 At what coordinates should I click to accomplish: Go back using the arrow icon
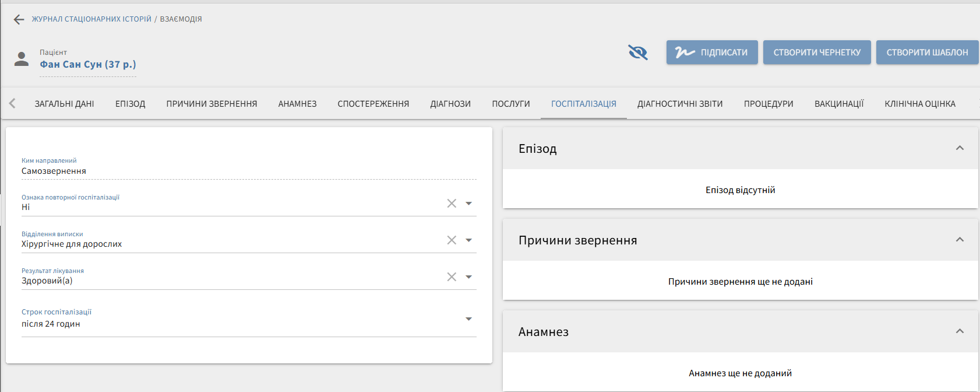[x=19, y=19]
